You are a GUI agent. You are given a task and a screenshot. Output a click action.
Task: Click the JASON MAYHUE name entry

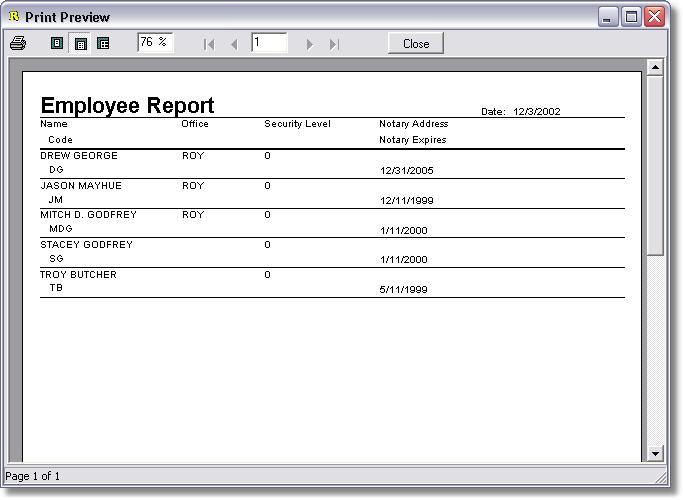81,186
